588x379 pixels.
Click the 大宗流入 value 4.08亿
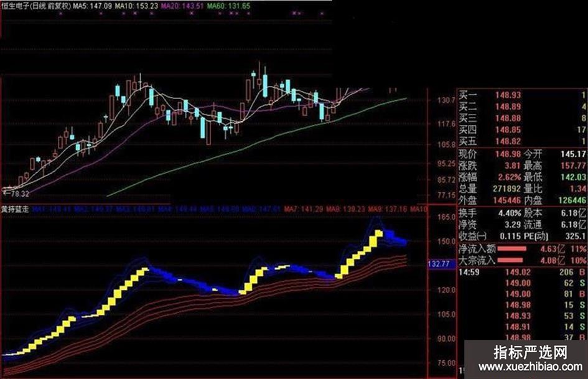pos(552,260)
